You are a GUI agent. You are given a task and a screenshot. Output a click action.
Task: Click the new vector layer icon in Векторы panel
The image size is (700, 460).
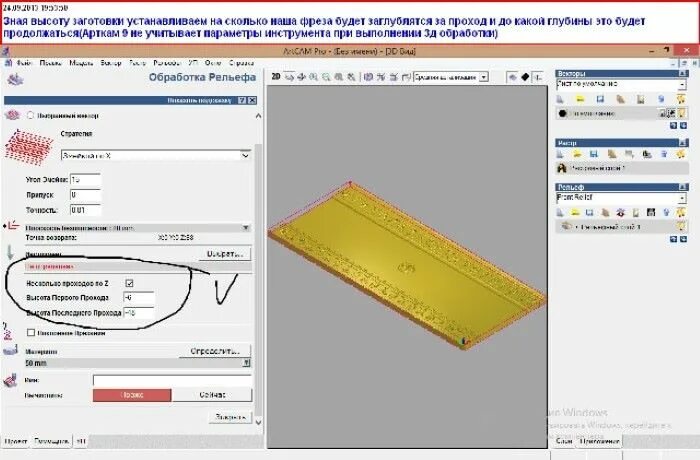point(560,99)
